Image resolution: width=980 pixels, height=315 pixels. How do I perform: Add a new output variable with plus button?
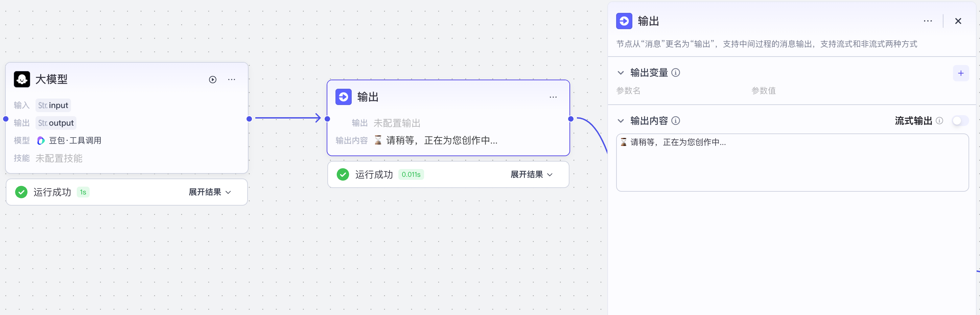(x=961, y=73)
